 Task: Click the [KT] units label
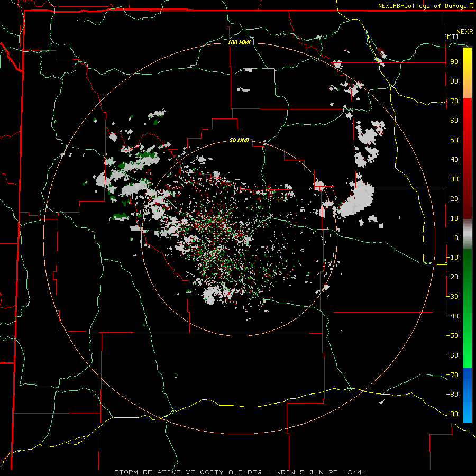click(x=452, y=36)
